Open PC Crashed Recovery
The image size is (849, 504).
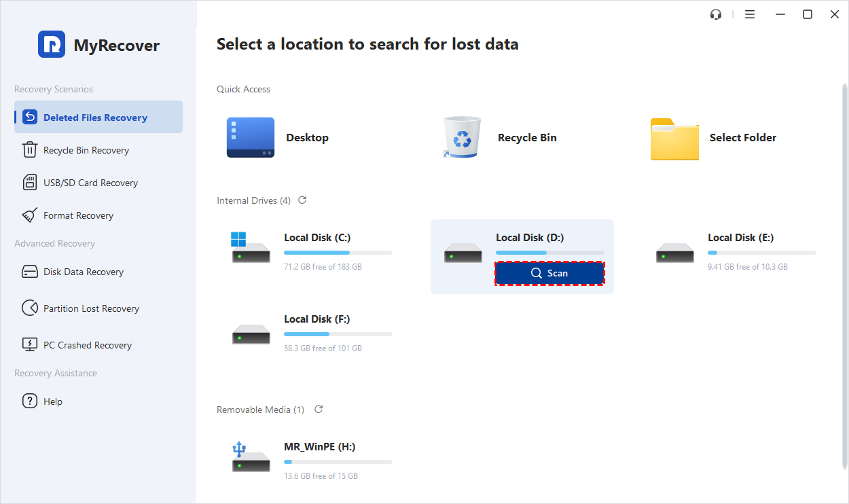[x=88, y=345]
